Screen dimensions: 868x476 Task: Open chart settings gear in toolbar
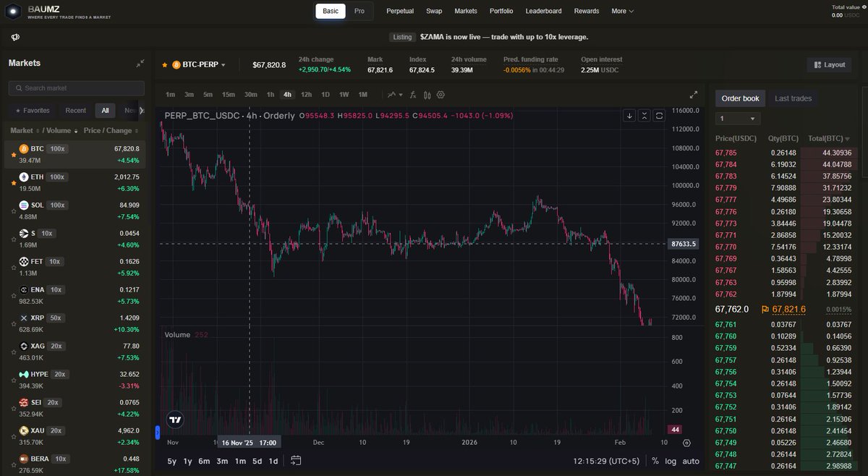coord(441,95)
